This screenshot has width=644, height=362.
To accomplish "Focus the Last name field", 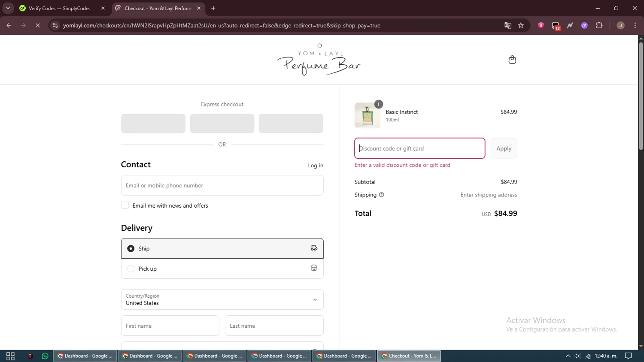I will coord(274,326).
